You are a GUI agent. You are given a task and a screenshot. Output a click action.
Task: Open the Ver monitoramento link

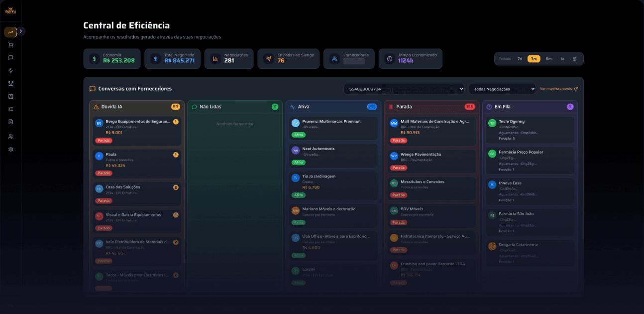point(559,89)
